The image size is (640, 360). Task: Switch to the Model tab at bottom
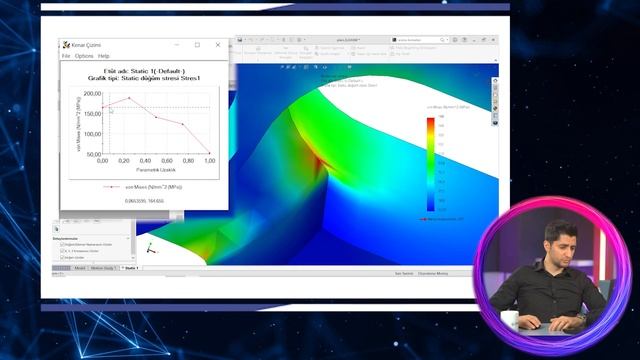[80, 268]
